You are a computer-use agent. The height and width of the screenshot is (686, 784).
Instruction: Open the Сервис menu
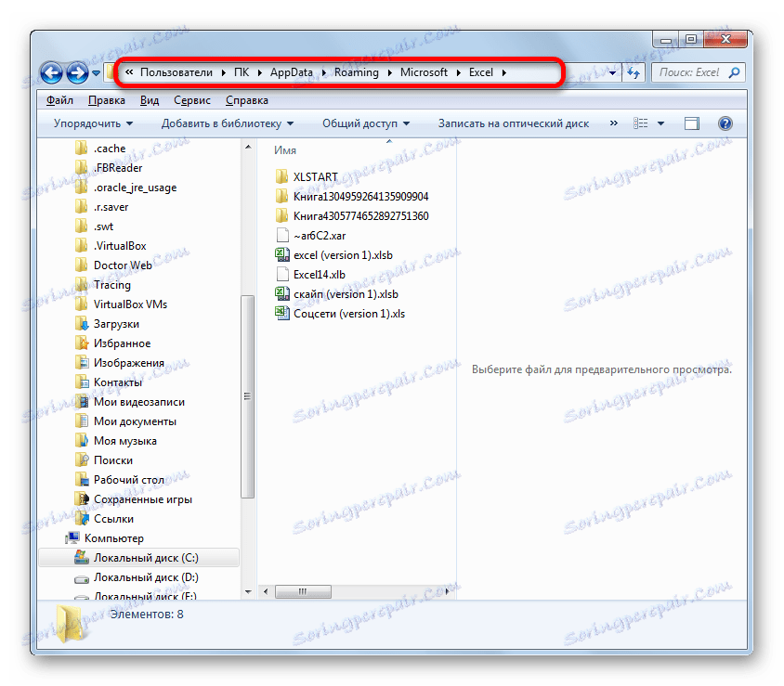tap(192, 100)
